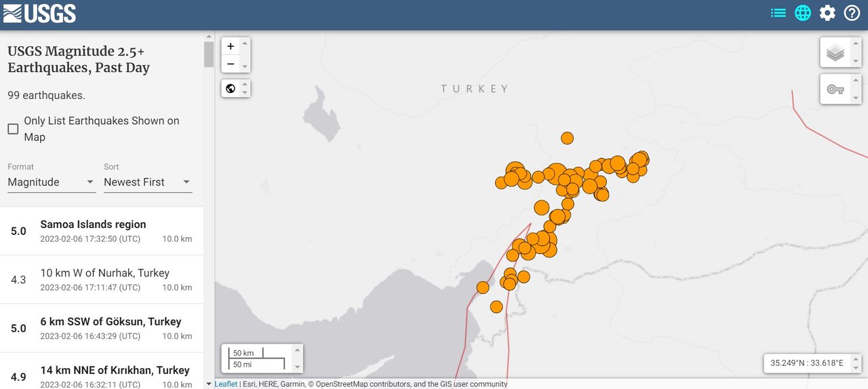The height and width of the screenshot is (389, 868).
Task: Open the Leaflet attribution link
Action: coord(226,384)
